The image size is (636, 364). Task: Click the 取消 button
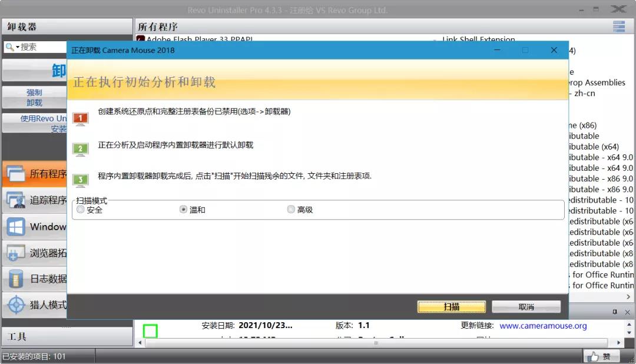click(x=526, y=307)
